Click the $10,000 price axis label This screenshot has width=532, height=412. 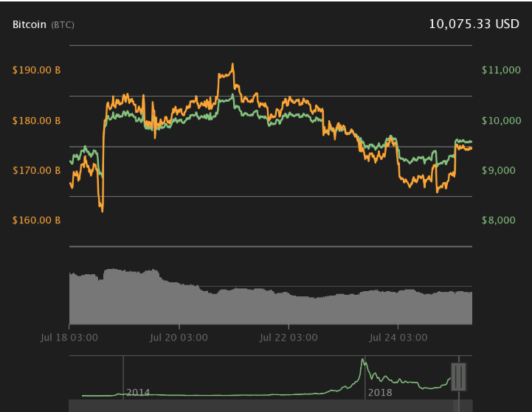[501, 120]
